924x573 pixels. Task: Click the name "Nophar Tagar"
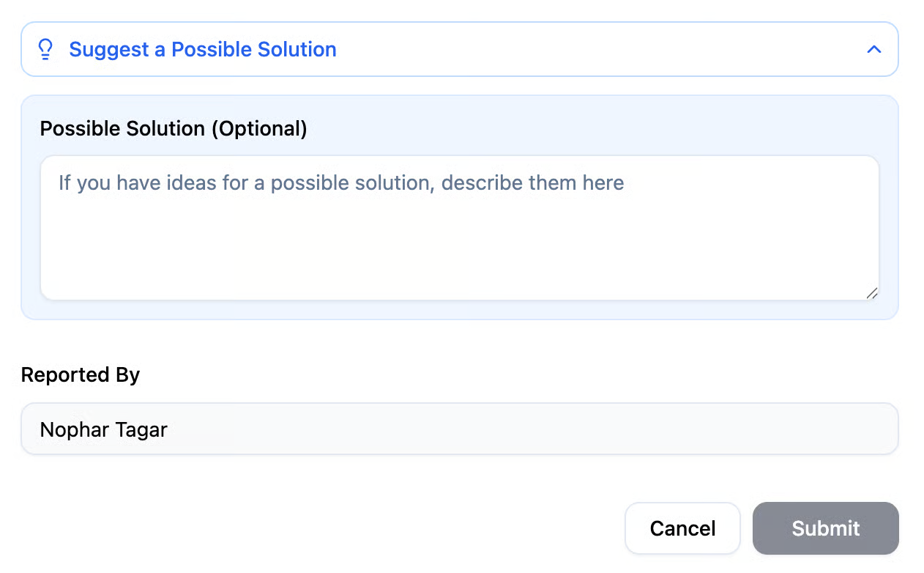(x=104, y=429)
